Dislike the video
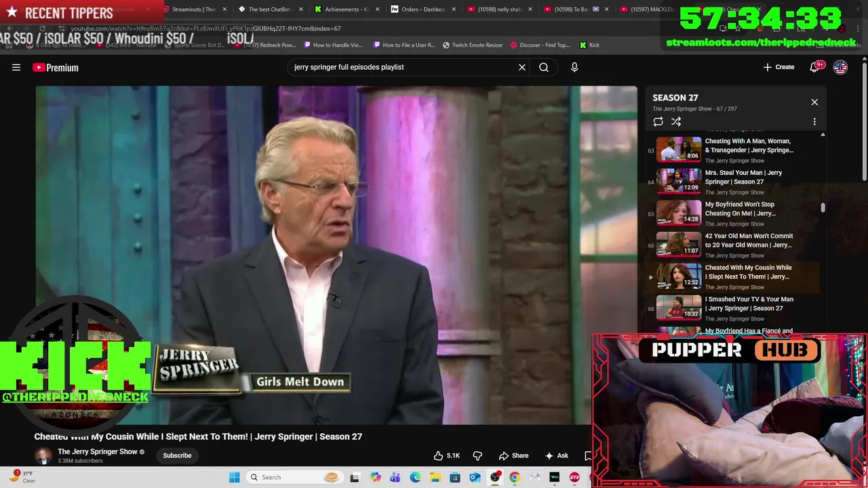This screenshot has height=488, width=868. tap(477, 455)
